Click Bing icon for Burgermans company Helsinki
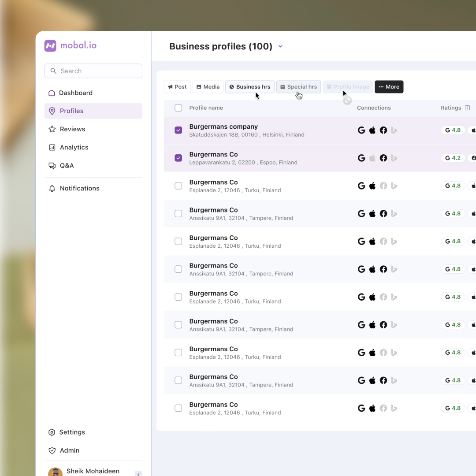 coord(394,130)
